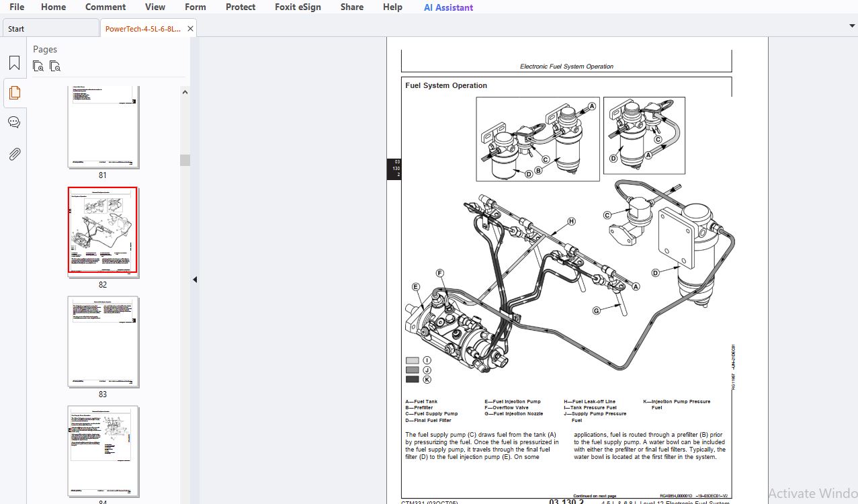Viewport: 858px width, 504px height.
Task: Click the "Pages" panel title
Action: coord(45,49)
